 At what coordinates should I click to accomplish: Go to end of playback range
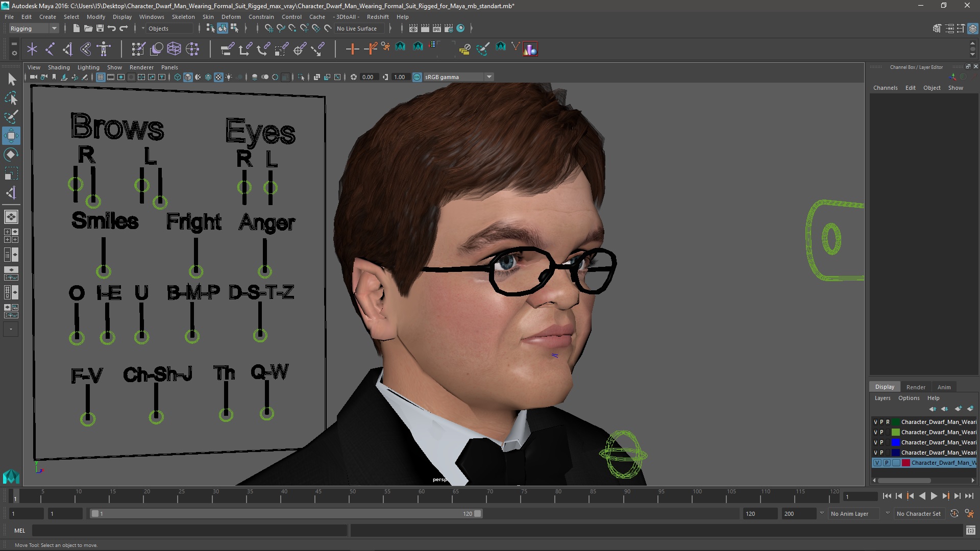(969, 496)
